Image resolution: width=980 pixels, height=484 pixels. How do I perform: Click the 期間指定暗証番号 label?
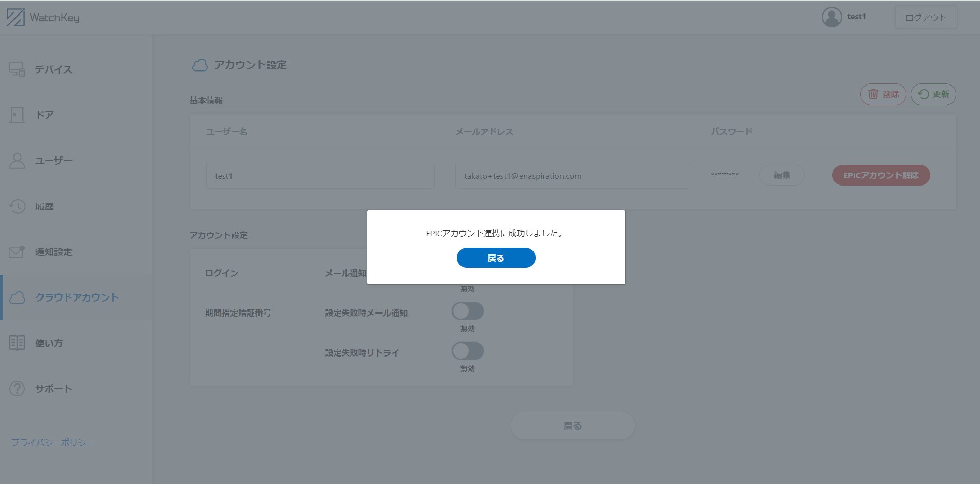(238, 313)
